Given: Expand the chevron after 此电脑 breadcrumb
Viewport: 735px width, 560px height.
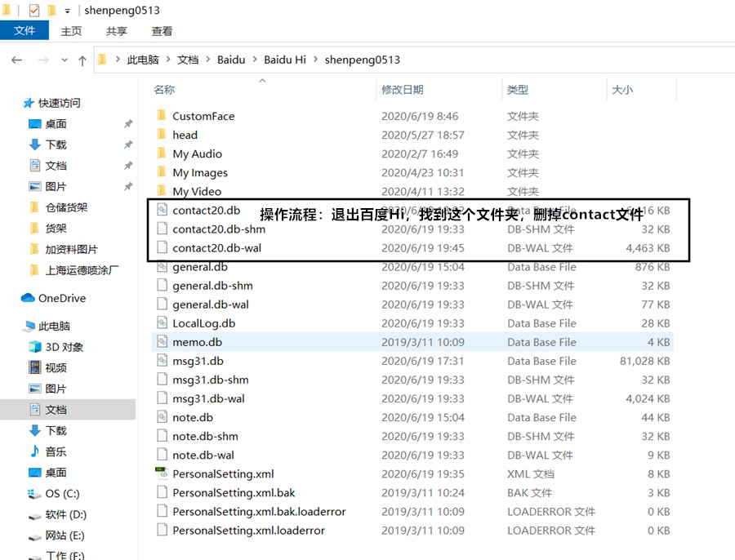Looking at the screenshot, I should click(x=167, y=60).
